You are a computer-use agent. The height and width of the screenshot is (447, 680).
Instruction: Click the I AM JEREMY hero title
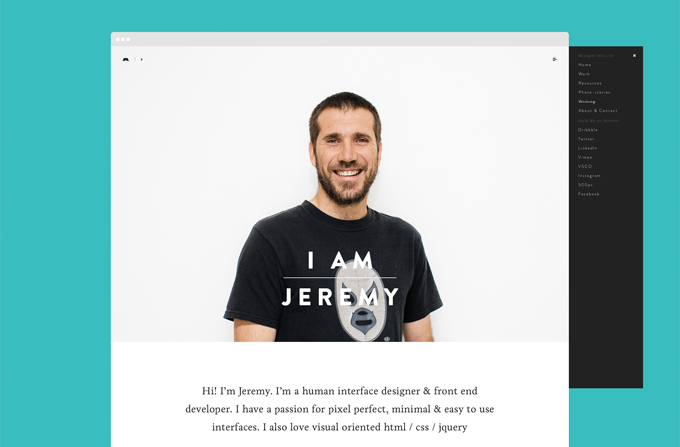point(340,278)
